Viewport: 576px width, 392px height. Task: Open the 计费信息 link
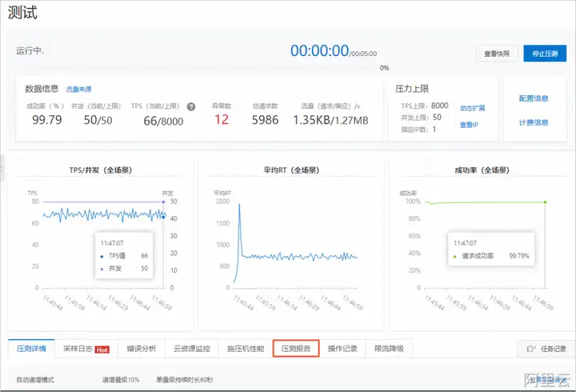(534, 122)
